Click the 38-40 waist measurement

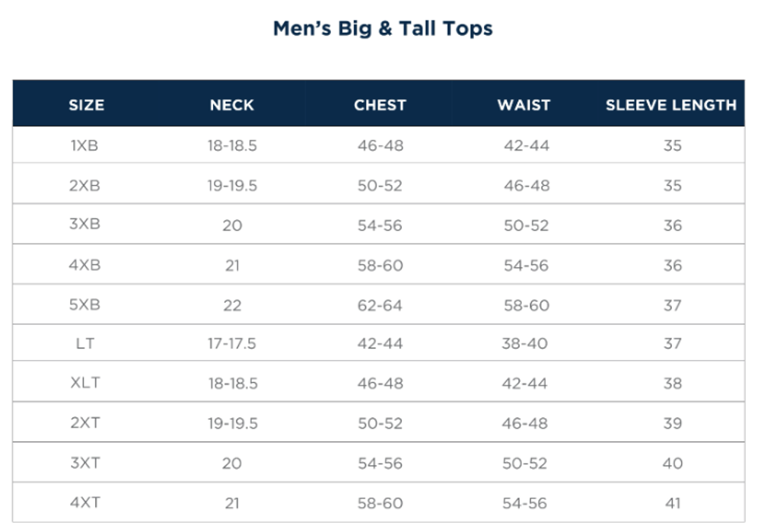coord(524,343)
